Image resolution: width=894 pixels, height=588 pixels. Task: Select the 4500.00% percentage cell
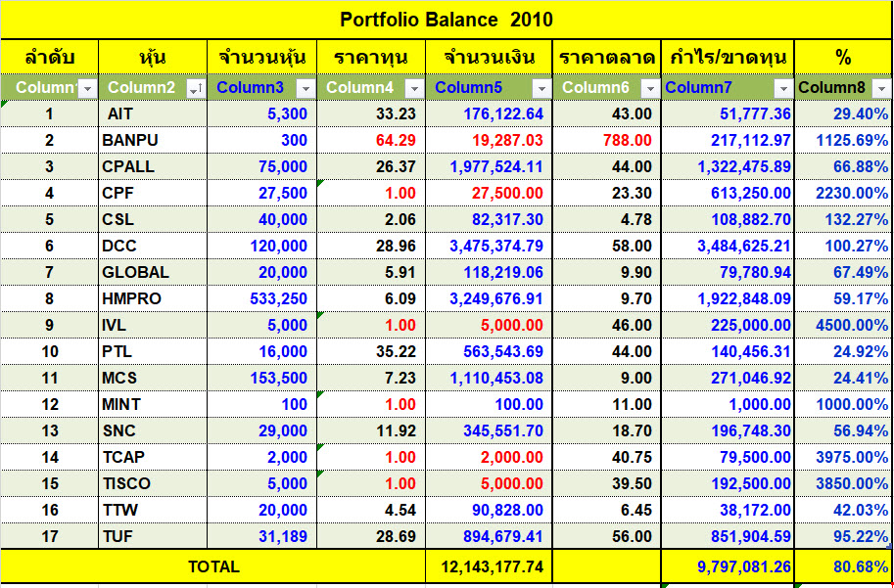pyautogui.click(x=843, y=325)
